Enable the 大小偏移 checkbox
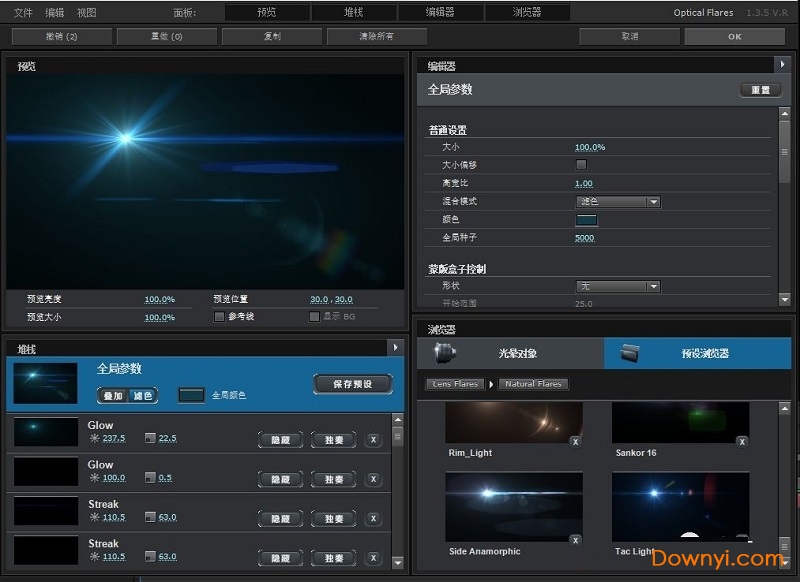 [x=581, y=165]
